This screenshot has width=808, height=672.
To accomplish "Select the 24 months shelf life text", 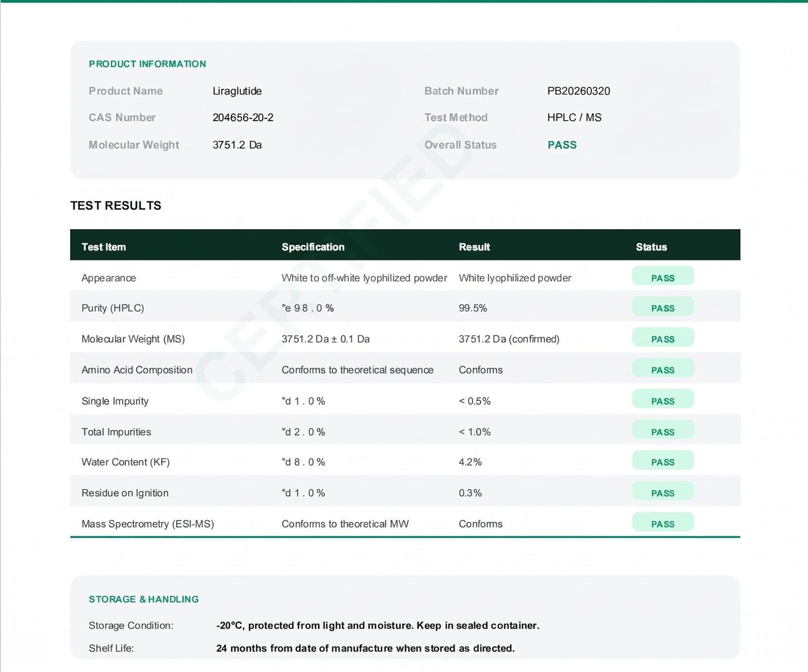I will tap(365, 648).
